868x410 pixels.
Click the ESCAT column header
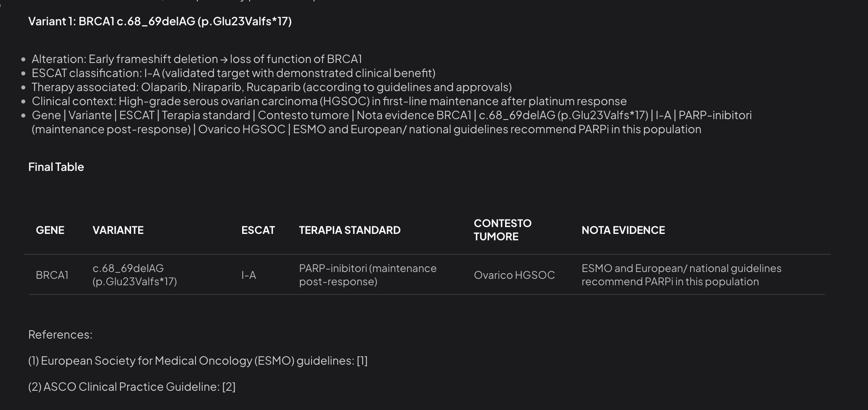(258, 230)
